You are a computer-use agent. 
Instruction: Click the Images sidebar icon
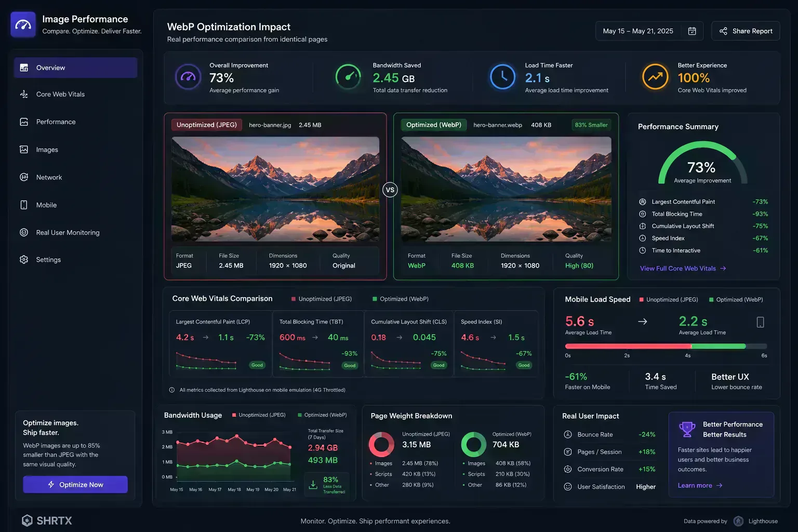[24, 150]
